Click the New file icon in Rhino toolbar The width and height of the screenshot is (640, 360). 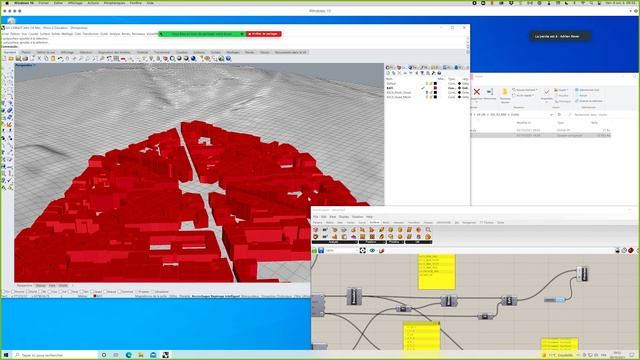[x=4, y=58]
